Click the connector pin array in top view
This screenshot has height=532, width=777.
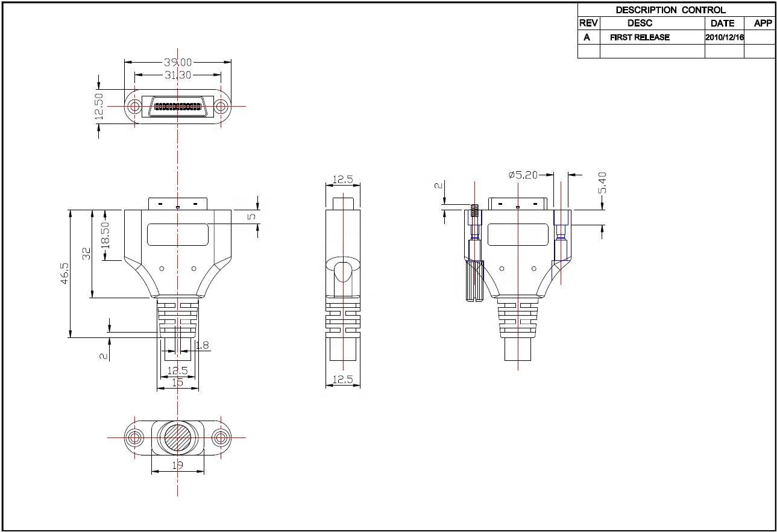178,107
